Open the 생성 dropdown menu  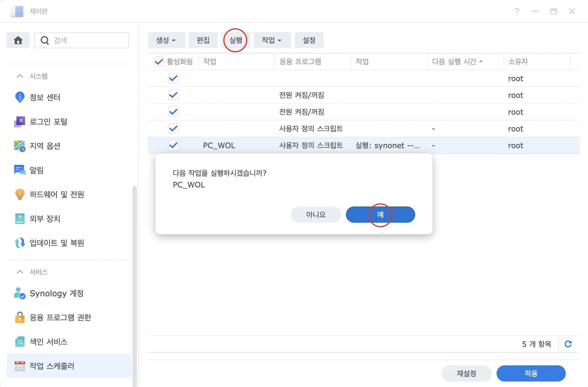pyautogui.click(x=166, y=40)
